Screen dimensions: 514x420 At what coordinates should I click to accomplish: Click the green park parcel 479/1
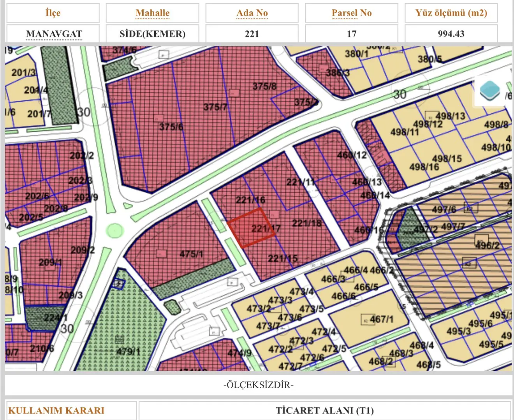[128, 351]
